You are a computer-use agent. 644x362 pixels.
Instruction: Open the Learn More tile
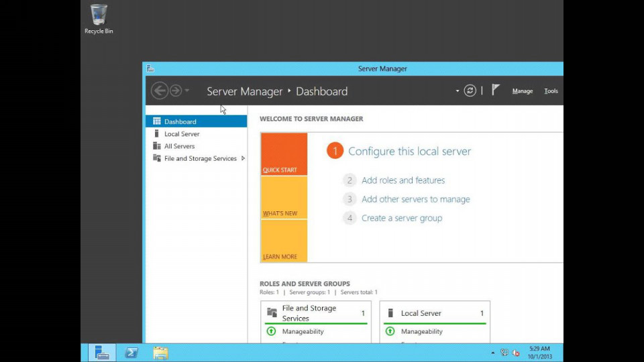[x=284, y=241]
